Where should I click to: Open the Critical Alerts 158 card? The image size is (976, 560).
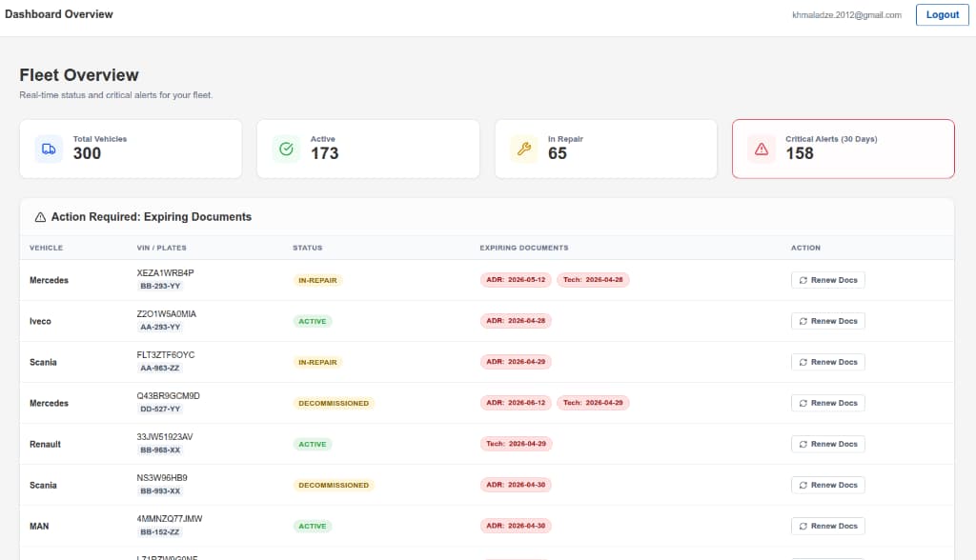coord(844,149)
